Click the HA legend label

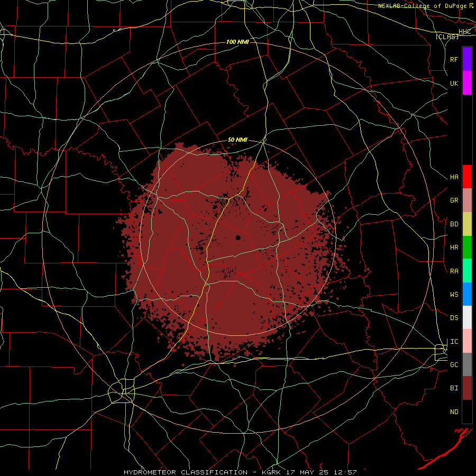tap(454, 177)
